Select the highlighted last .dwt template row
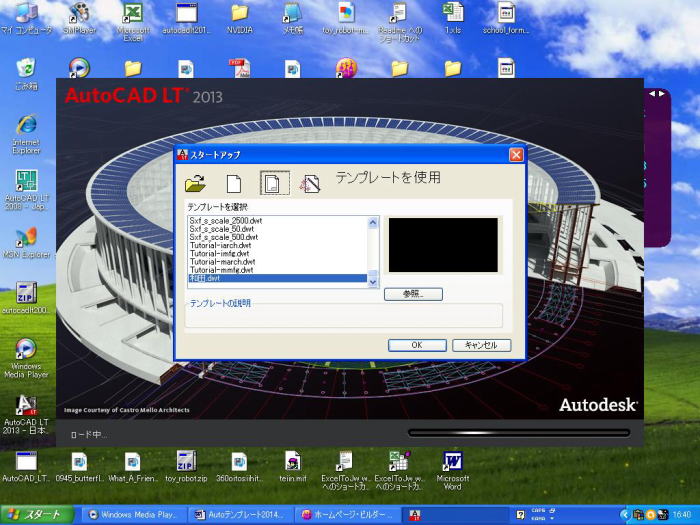The height and width of the screenshot is (525, 700). click(277, 278)
